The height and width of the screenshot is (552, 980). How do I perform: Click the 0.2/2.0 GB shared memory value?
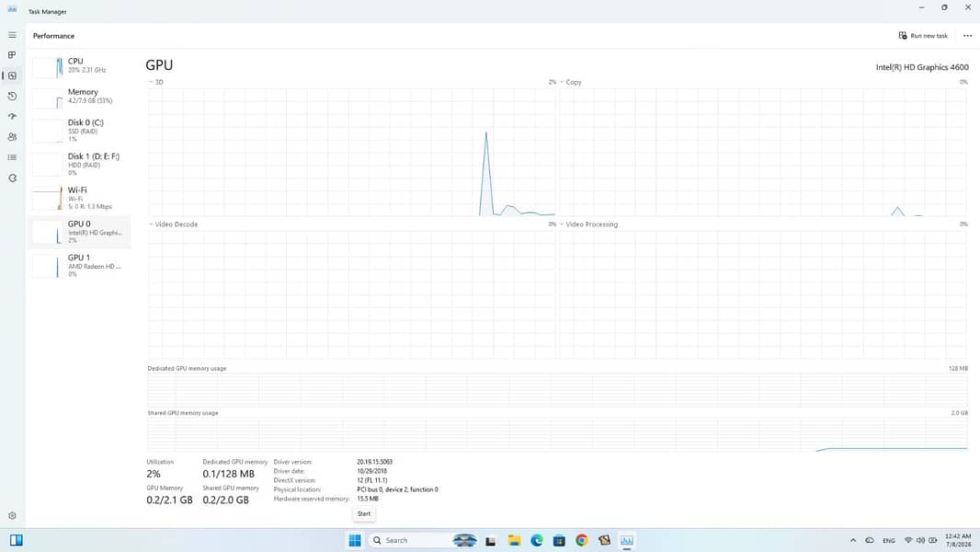pos(225,500)
